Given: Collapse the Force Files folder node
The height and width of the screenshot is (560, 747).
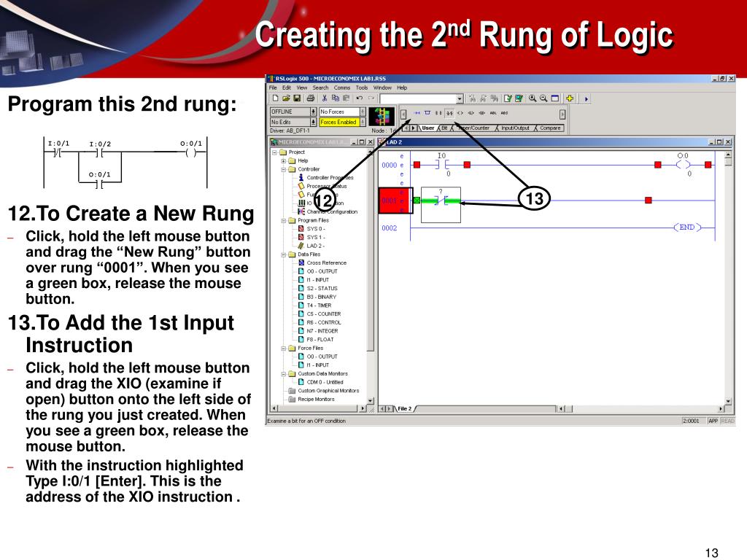Looking at the screenshot, I should (284, 349).
